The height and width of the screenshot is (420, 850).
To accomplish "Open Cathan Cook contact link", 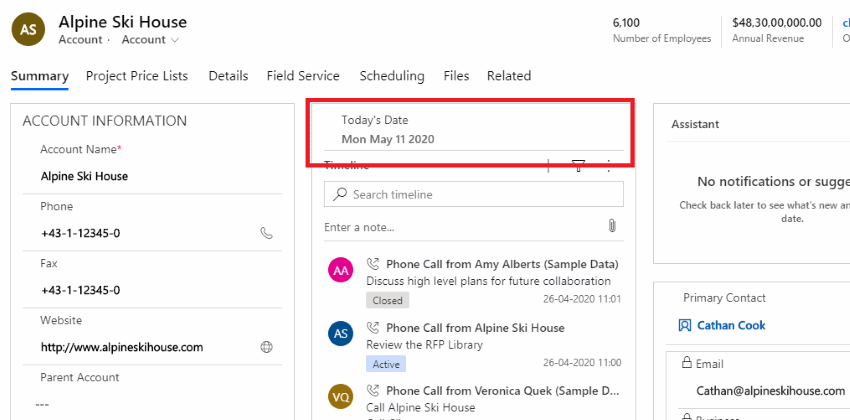I will 731,325.
